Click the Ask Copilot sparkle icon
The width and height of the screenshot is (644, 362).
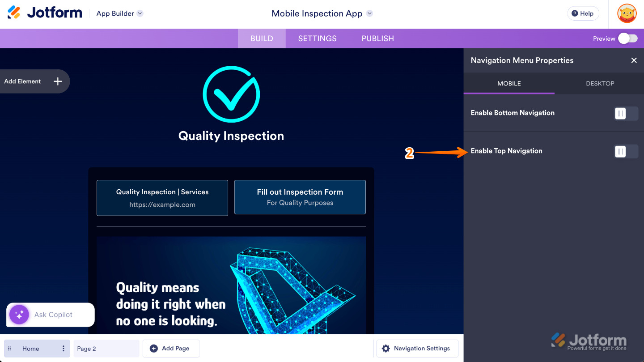pyautogui.click(x=19, y=315)
